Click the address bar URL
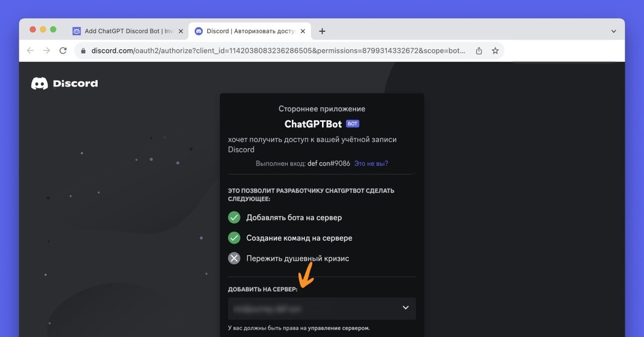644x337 pixels. point(278,51)
